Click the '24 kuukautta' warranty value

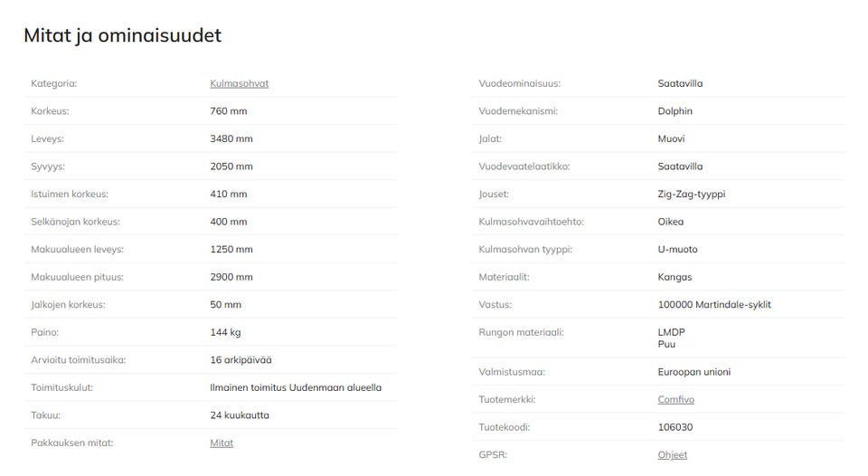coord(240,415)
